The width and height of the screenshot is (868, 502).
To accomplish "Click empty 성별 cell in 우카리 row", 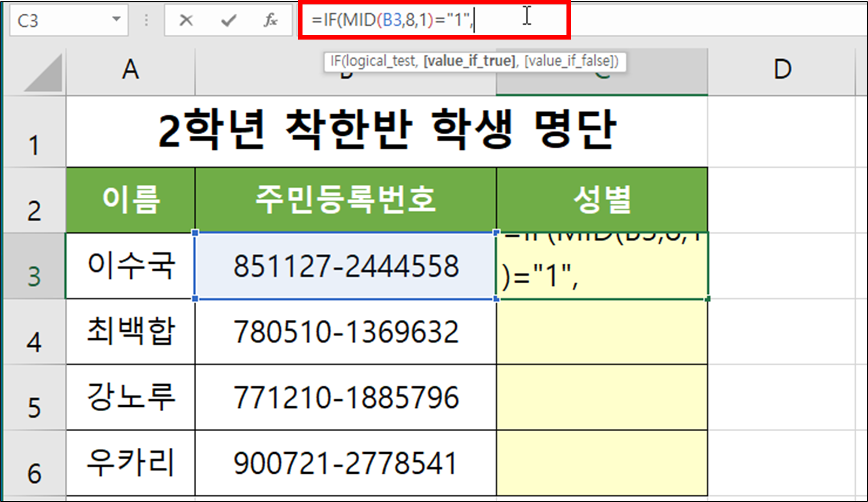I will (602, 463).
